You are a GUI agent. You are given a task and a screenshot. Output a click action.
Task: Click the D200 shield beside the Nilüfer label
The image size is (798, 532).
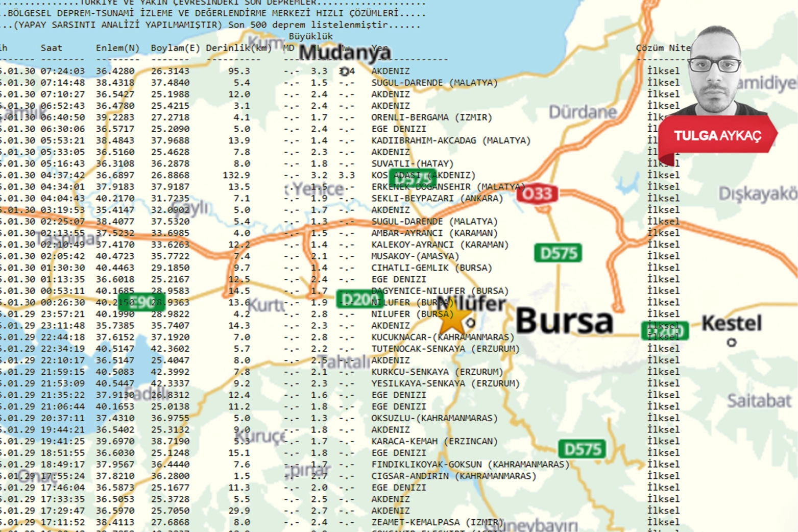(x=360, y=299)
